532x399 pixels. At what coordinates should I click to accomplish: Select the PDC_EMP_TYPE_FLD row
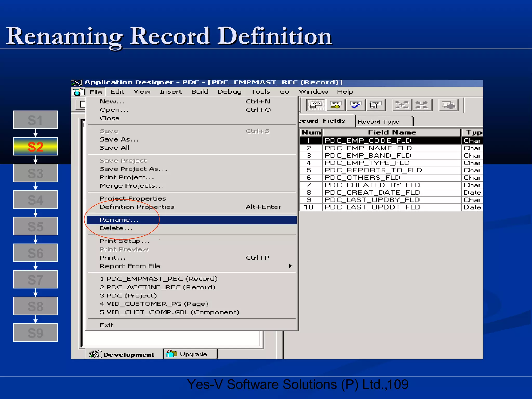[x=391, y=163]
